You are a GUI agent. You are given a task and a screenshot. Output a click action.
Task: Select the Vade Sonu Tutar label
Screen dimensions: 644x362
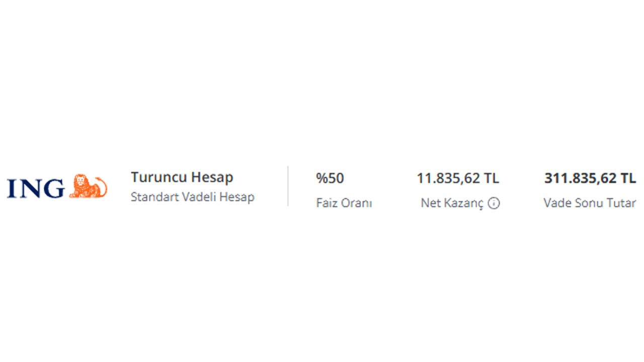pos(589,203)
